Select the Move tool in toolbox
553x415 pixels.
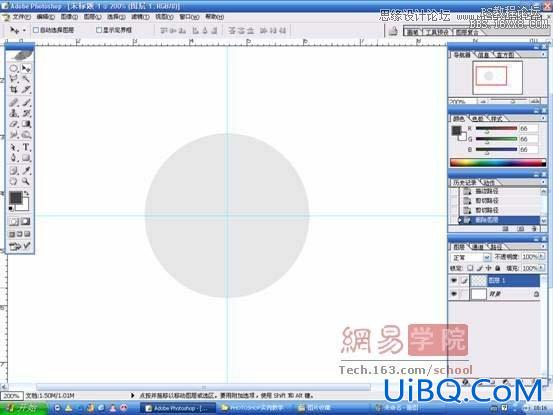[x=26, y=68]
